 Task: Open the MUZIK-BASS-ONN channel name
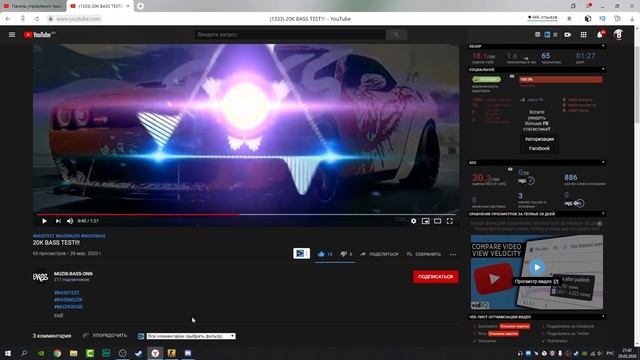pos(73,274)
